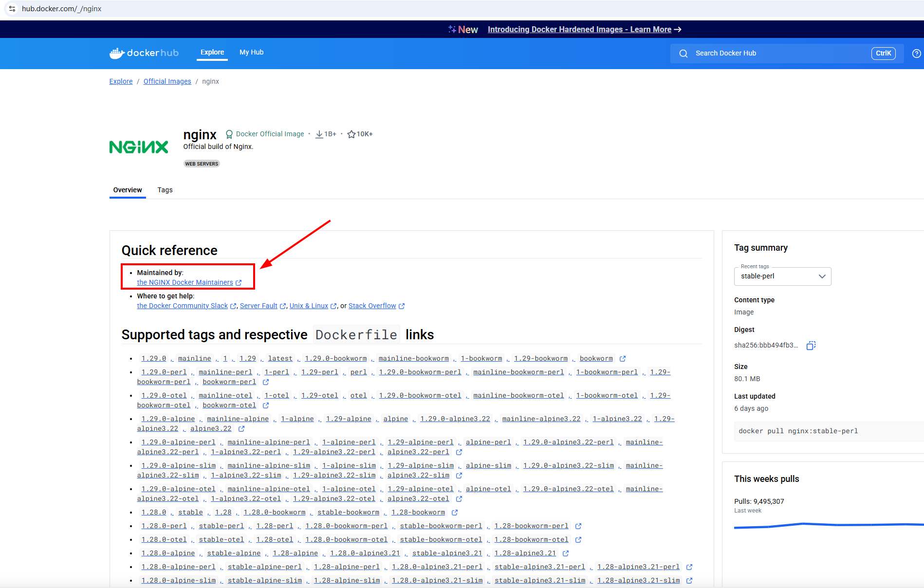Open external link icon after alpine3.22 row
924x588 pixels.
241,429
